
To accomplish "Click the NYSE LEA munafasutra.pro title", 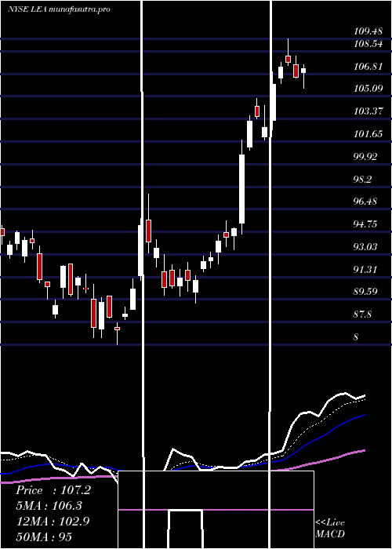I will [x=59, y=9].
